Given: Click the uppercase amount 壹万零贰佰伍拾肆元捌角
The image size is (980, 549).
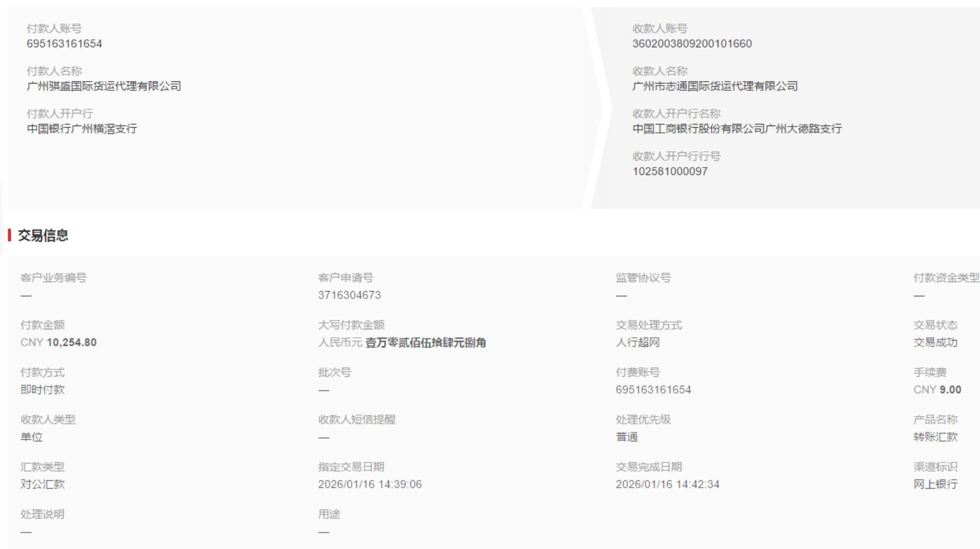Looking at the screenshot, I should pos(425,343).
